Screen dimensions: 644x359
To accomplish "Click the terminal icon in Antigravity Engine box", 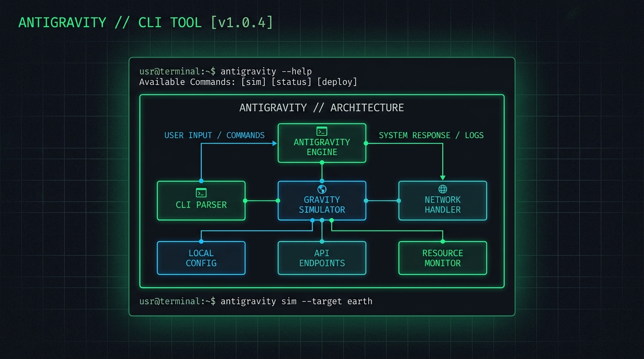I will point(322,131).
